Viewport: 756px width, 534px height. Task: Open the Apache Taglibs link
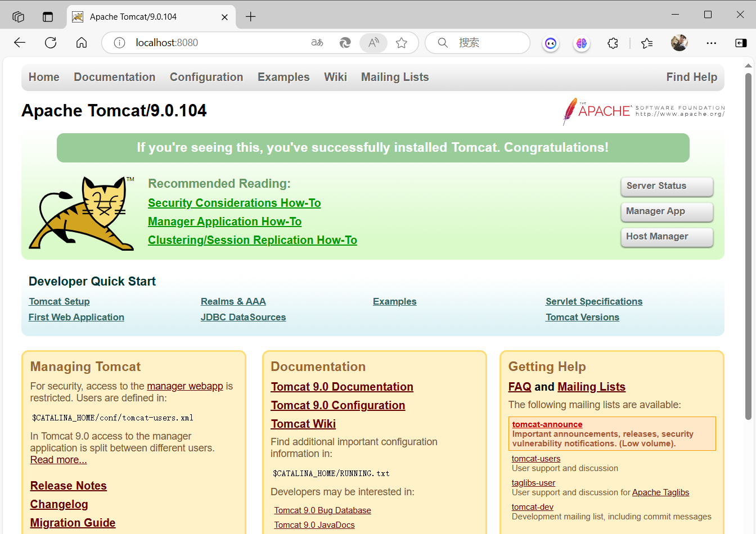pos(660,492)
